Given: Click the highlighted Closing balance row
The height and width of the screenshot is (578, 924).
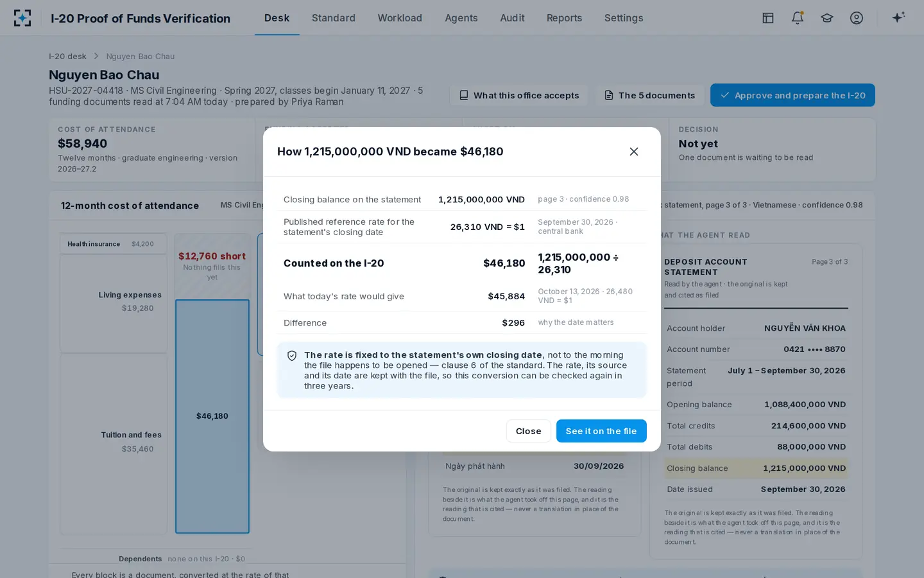Looking at the screenshot, I should tap(756, 468).
